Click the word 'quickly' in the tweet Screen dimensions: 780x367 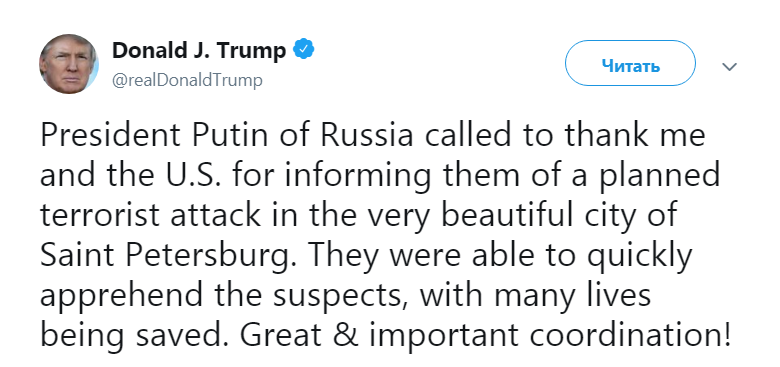tap(639, 257)
